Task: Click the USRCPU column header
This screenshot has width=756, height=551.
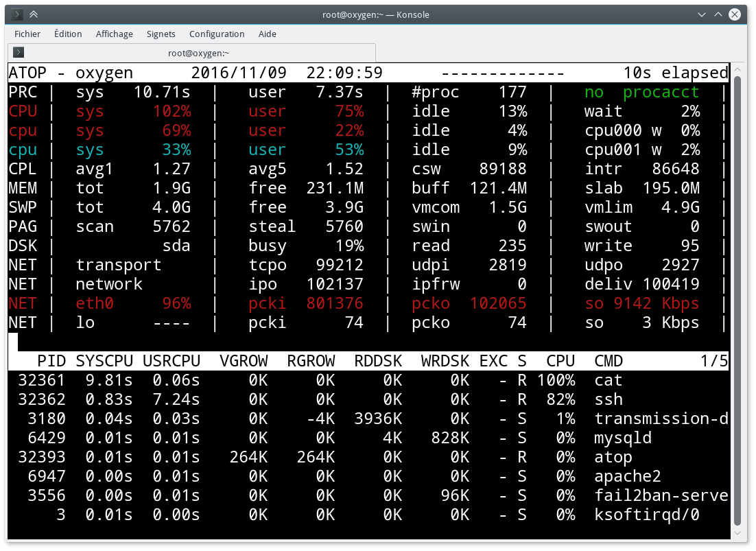Action: [x=171, y=361]
